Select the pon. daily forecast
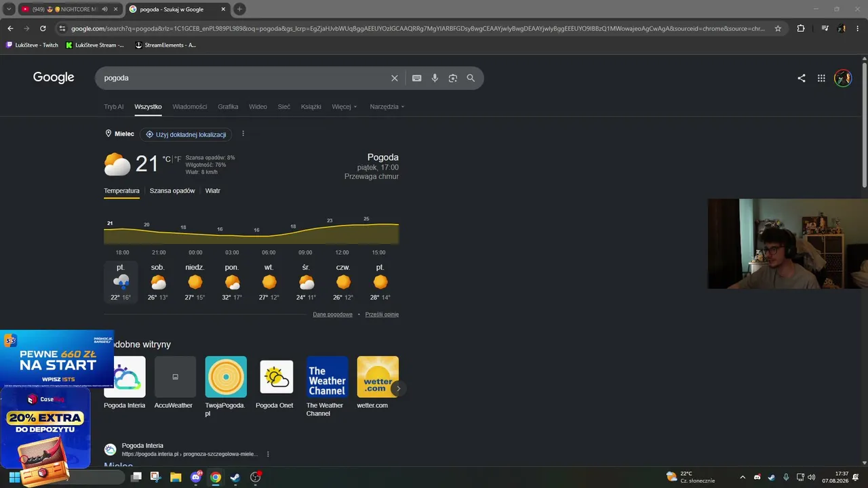868x488 pixels. (x=232, y=282)
